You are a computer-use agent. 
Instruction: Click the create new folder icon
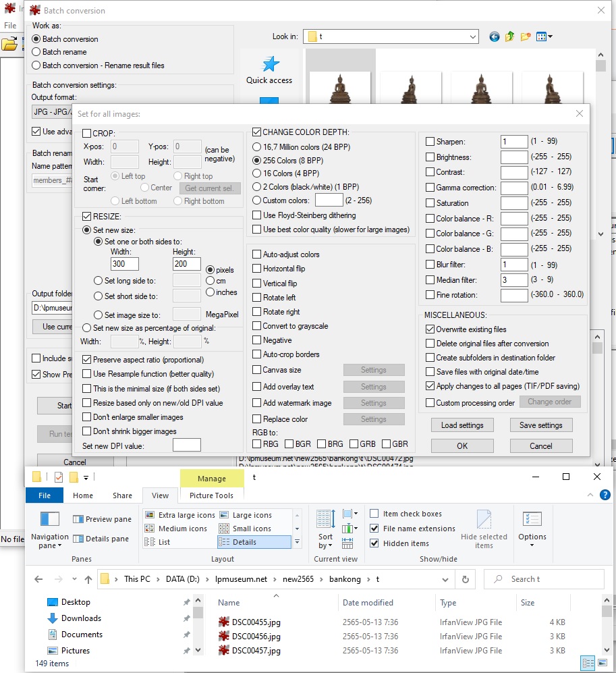tap(525, 36)
